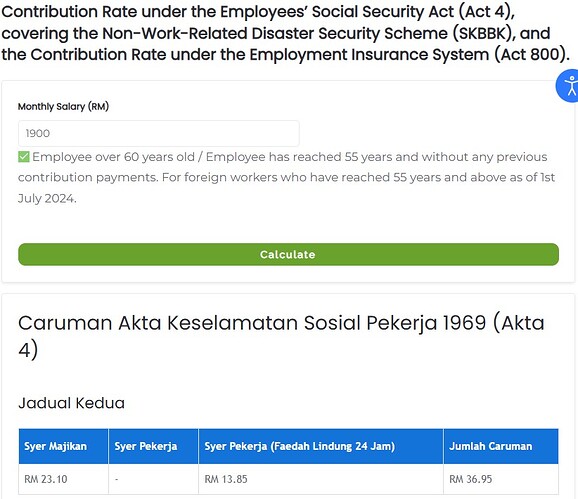
Task: Select the plain Syer Pekerja column header
Action: (153, 446)
